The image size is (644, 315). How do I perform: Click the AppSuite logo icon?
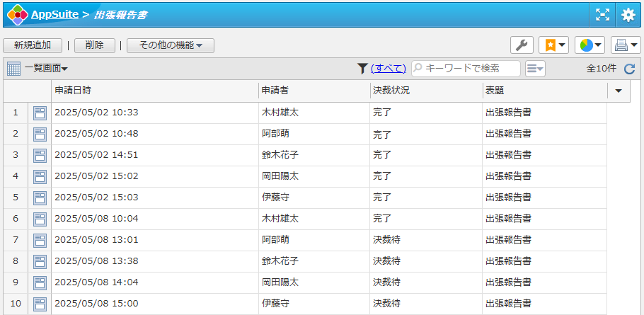tap(17, 14)
